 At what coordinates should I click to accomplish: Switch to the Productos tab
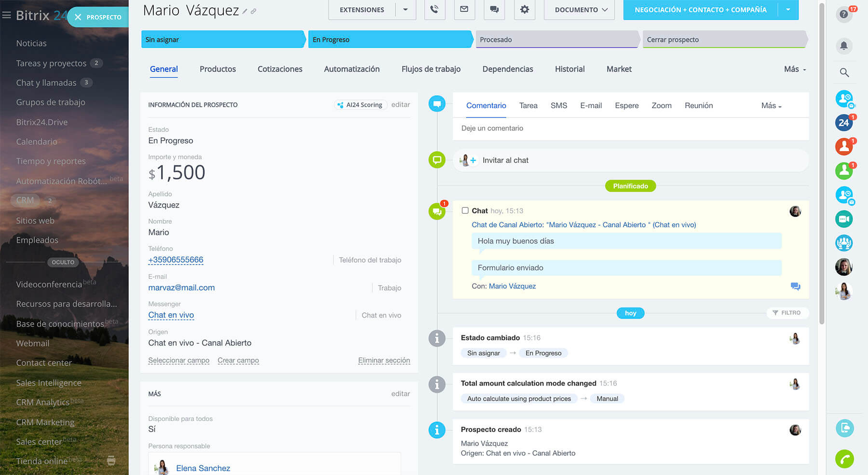[x=217, y=69]
